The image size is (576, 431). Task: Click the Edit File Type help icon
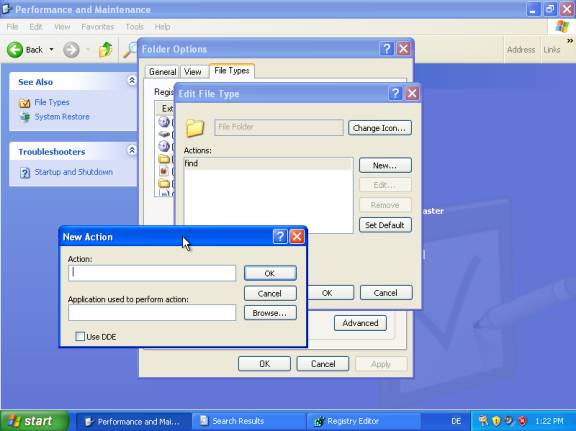point(395,93)
